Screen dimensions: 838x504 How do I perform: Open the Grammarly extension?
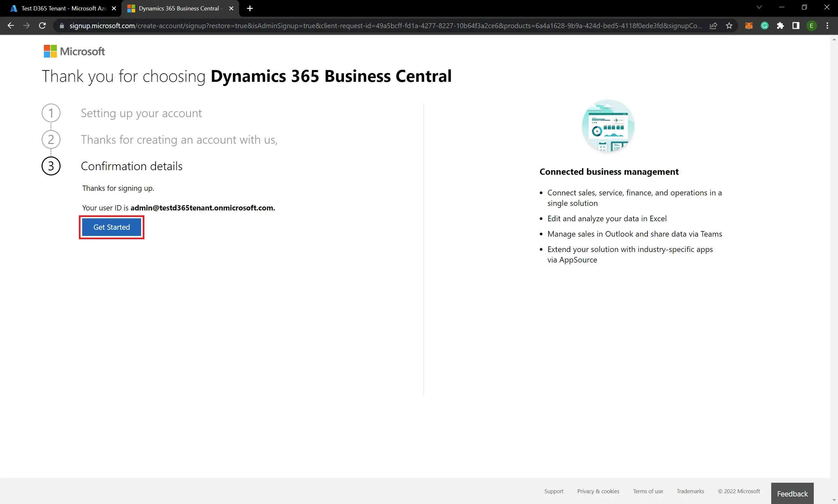pos(764,26)
